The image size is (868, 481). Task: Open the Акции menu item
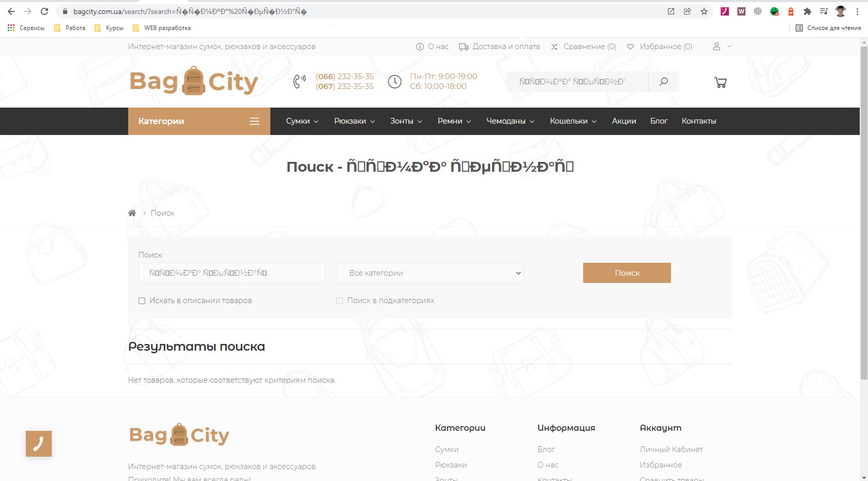pyautogui.click(x=624, y=121)
